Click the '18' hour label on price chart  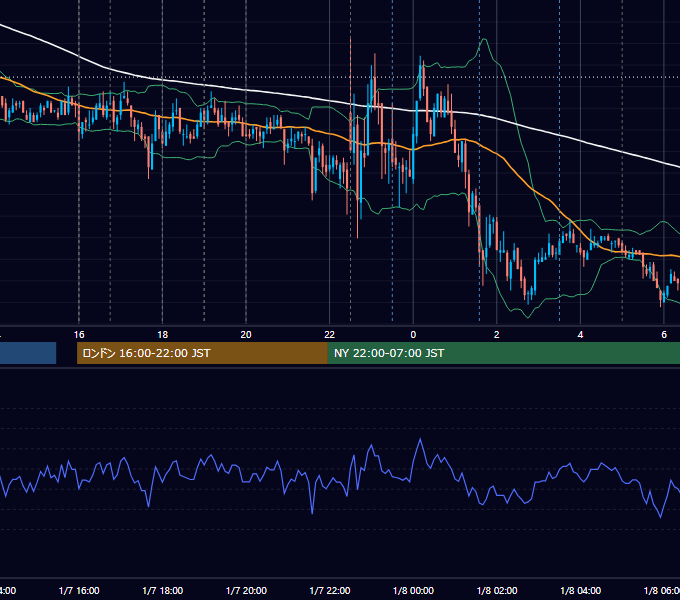coord(162,335)
